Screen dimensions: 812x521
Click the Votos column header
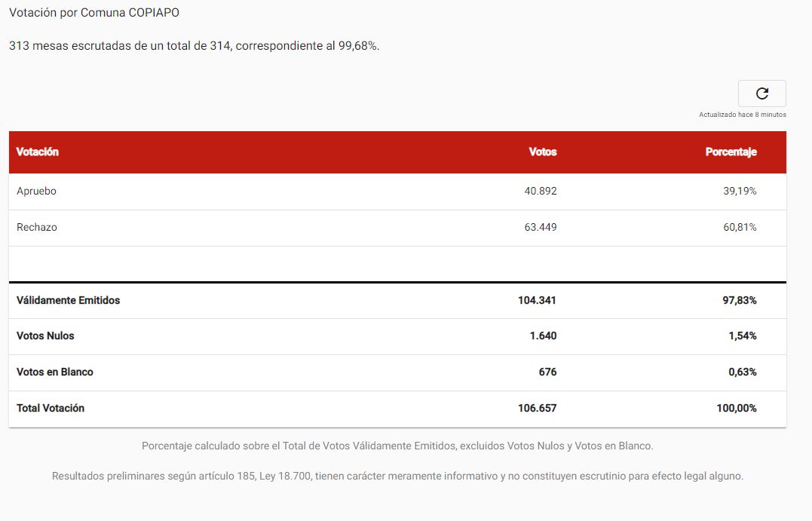point(543,152)
